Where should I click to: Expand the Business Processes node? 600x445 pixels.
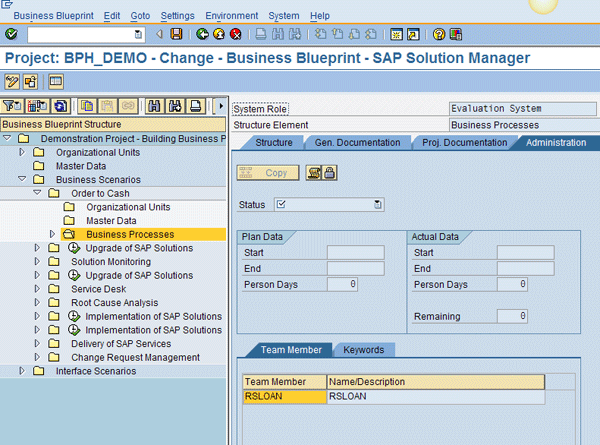(x=53, y=234)
